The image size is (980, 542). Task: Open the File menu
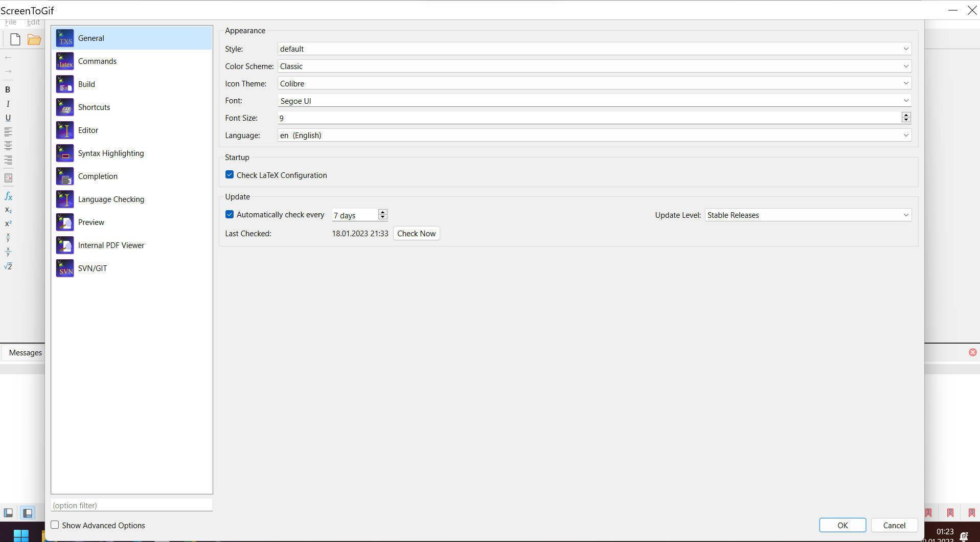tap(10, 22)
